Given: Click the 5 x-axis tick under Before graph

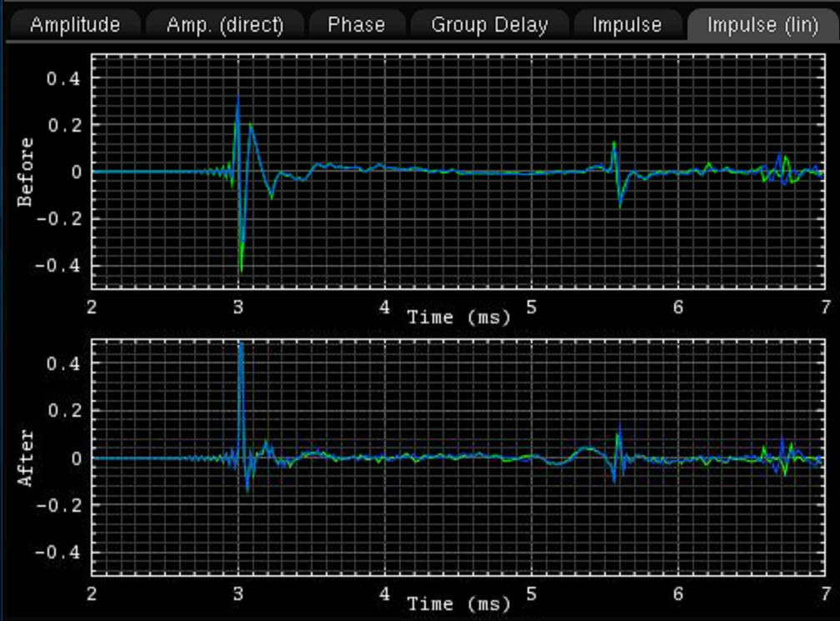Looking at the screenshot, I should click(531, 307).
